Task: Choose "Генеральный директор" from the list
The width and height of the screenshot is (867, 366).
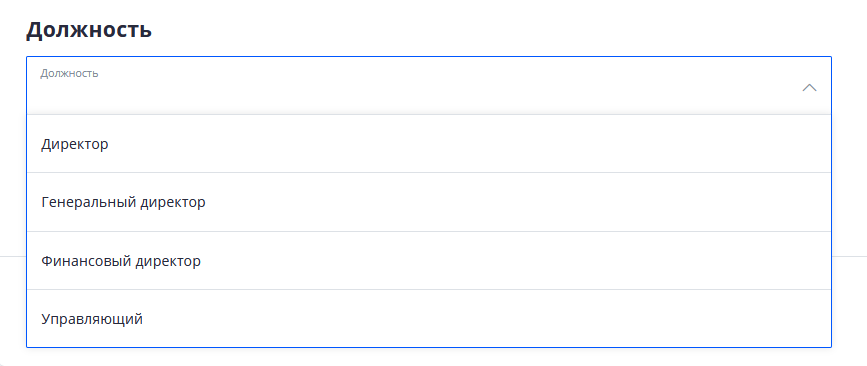Action: [x=429, y=202]
